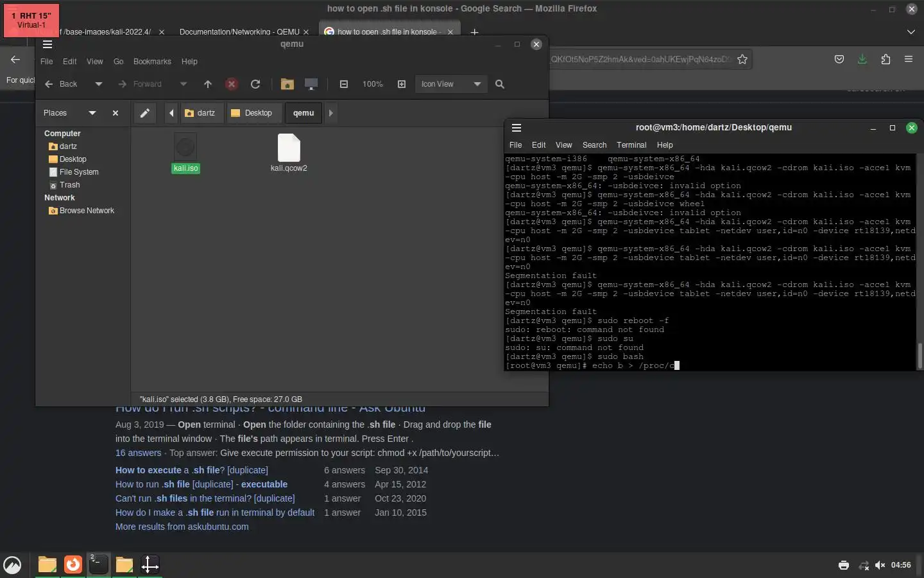The width and height of the screenshot is (924, 578).
Task: Open 'More results from askubuntu.com' link
Action: point(182,527)
